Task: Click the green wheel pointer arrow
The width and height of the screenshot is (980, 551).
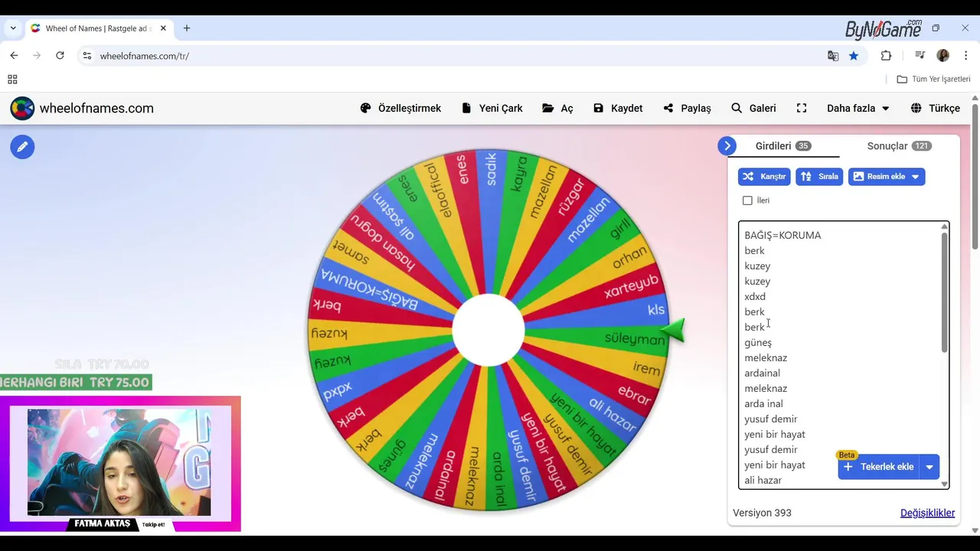Action: click(x=673, y=331)
